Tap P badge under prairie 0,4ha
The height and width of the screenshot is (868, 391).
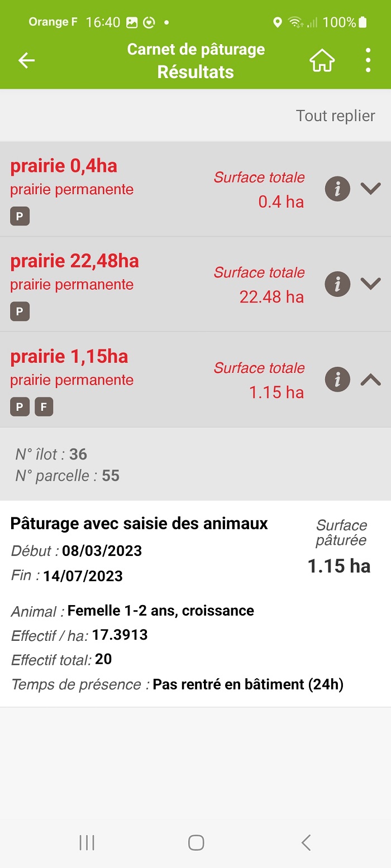(20, 217)
